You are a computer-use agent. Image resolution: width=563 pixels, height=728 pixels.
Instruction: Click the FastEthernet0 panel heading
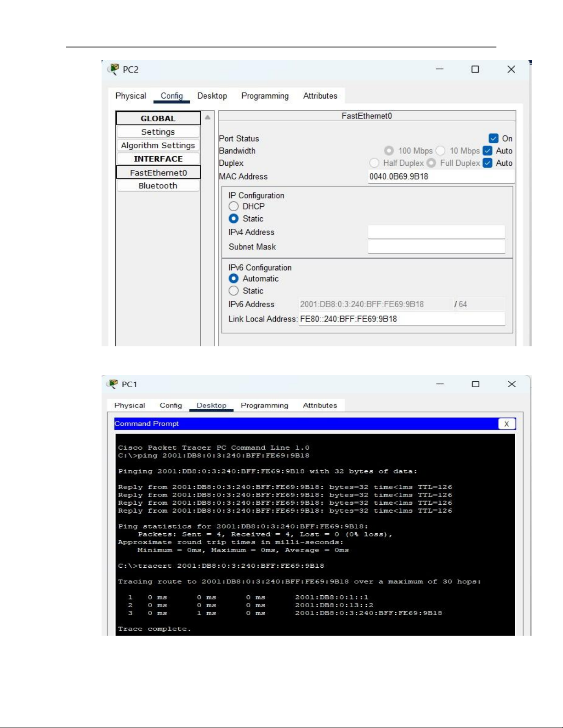click(x=367, y=116)
